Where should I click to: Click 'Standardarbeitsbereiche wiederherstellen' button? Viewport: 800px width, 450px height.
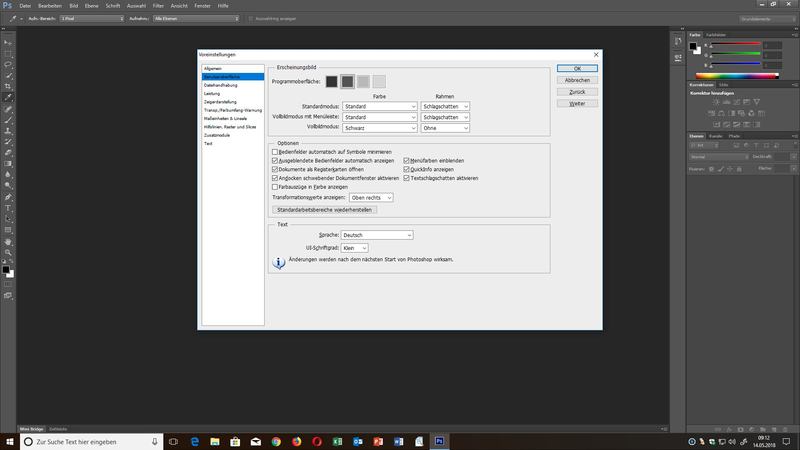pos(325,210)
